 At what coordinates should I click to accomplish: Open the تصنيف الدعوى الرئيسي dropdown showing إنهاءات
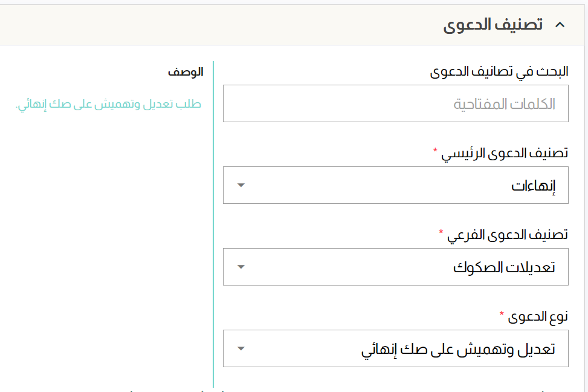point(396,185)
